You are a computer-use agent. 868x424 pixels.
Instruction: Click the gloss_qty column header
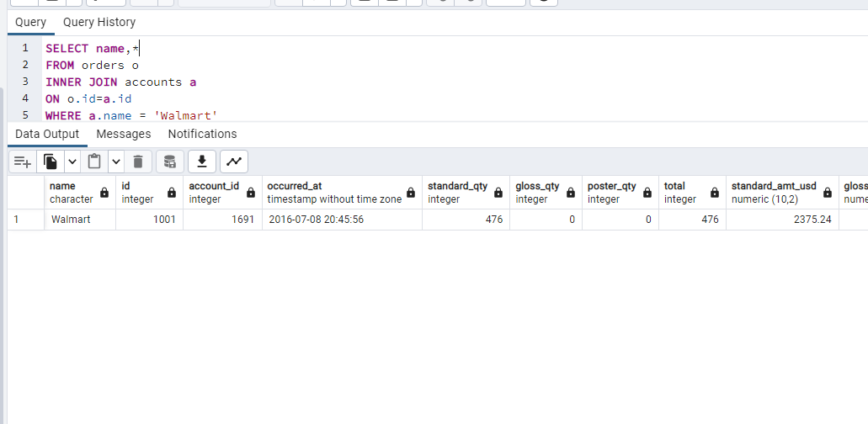coord(546,193)
